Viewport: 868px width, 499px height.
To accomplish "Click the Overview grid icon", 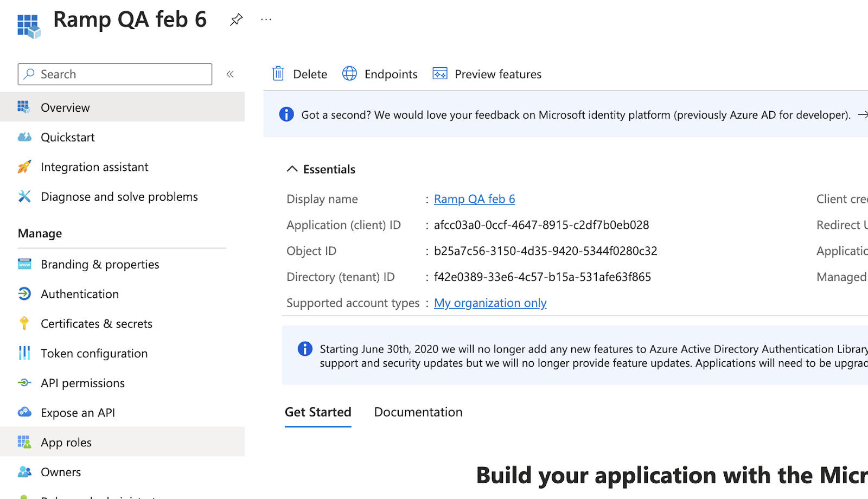I will click(24, 107).
